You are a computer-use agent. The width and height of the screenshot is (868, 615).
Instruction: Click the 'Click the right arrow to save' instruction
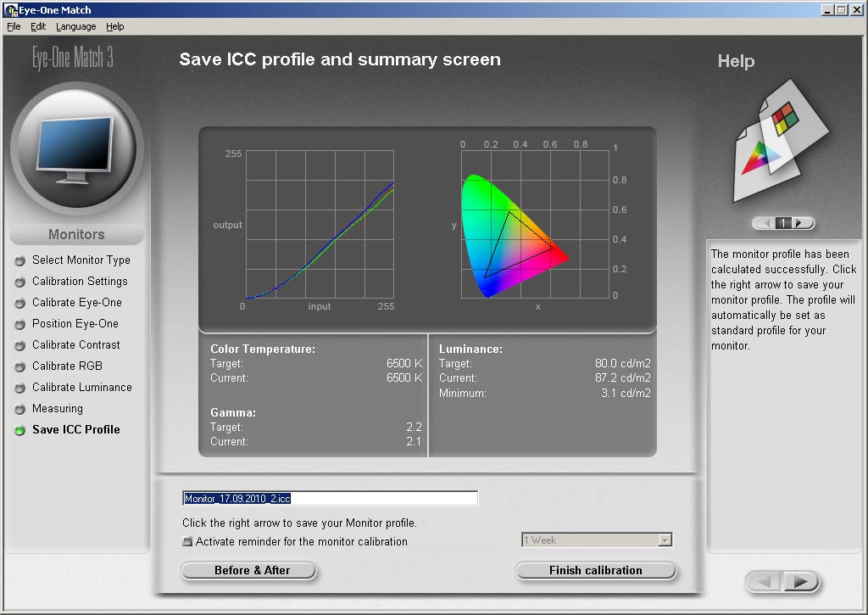click(299, 523)
